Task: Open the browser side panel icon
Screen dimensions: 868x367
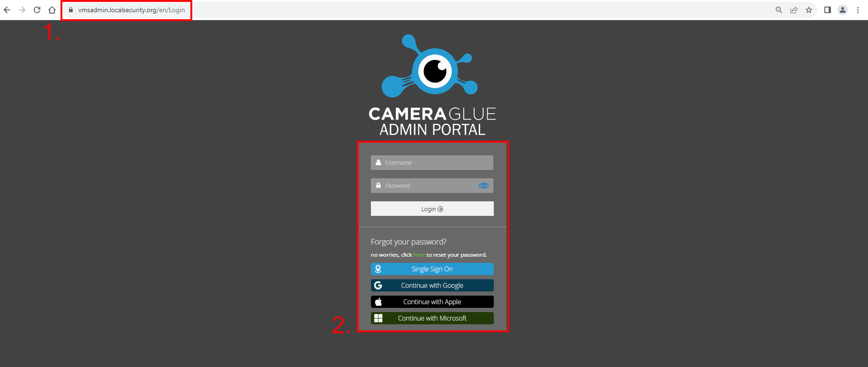Action: 828,10
